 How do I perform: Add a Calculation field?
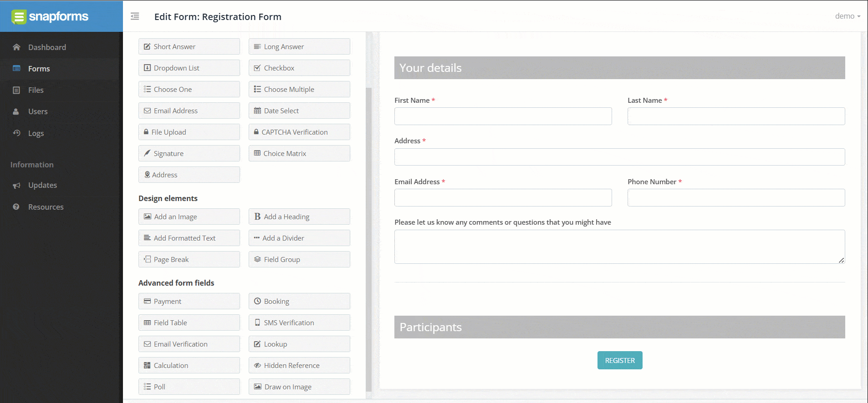coord(189,365)
